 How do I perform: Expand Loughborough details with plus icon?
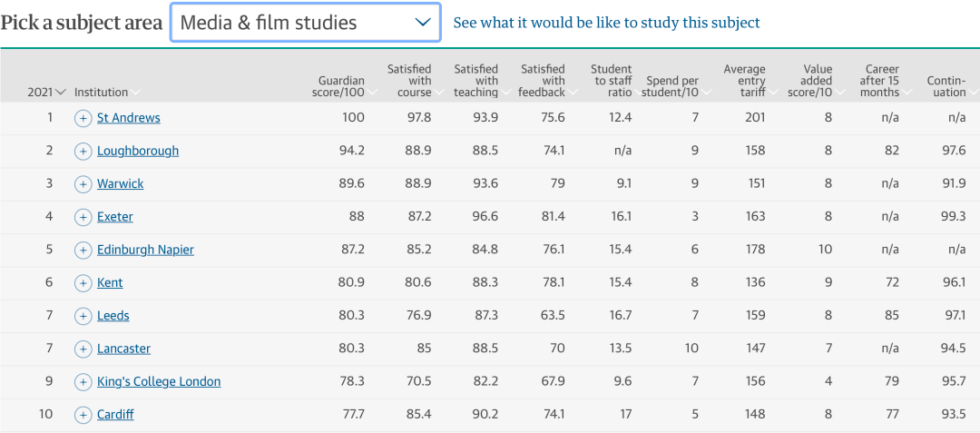tap(83, 151)
